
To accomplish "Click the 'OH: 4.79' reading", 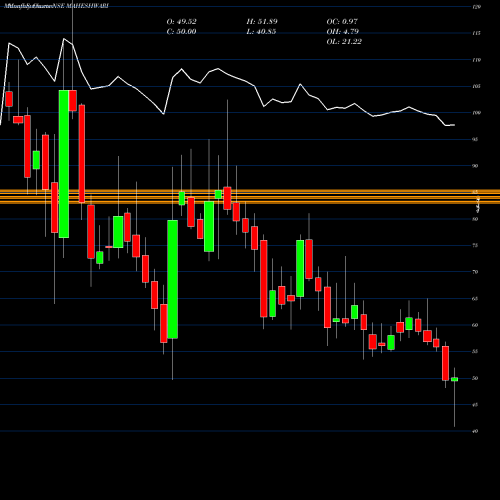I will pyautogui.click(x=343, y=32).
